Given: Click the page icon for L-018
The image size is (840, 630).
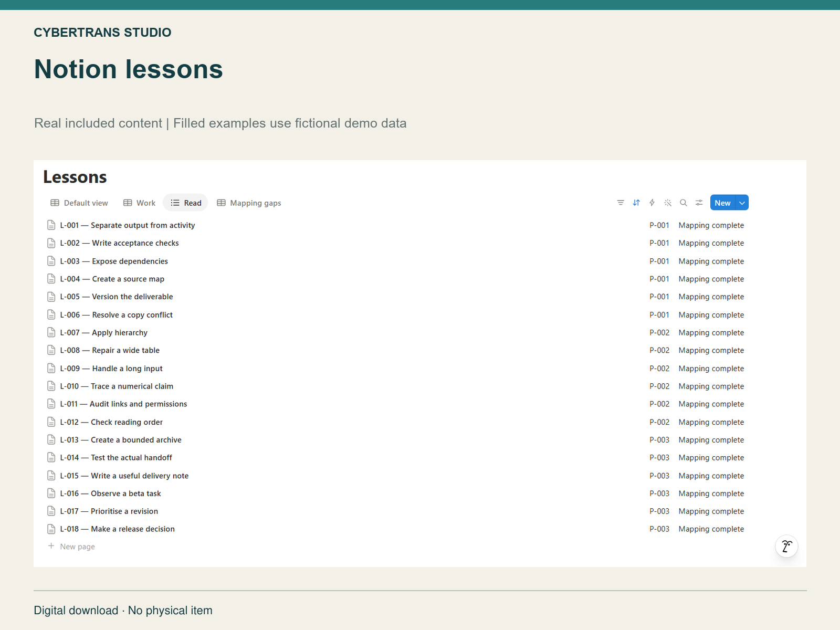Looking at the screenshot, I should (x=51, y=529).
